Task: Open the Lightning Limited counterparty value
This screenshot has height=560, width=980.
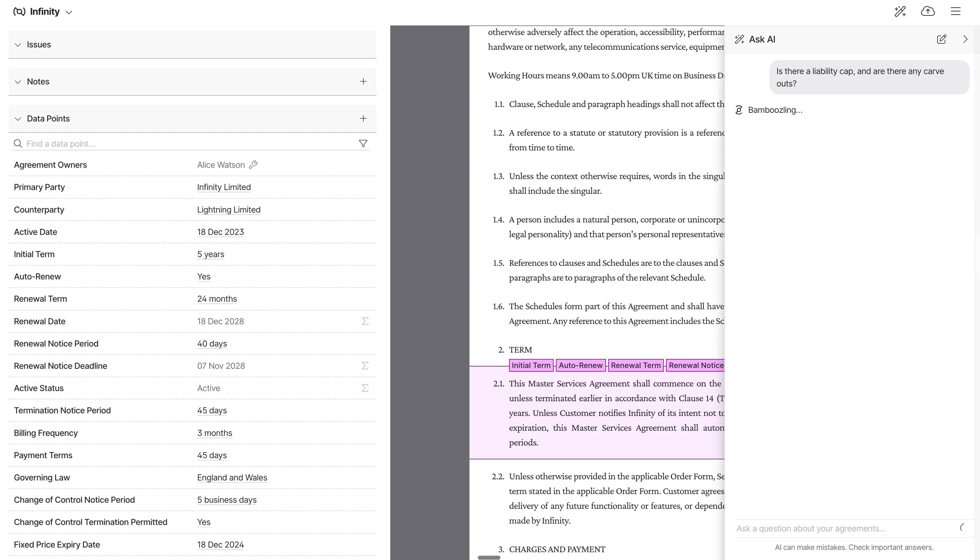Action: [x=229, y=210]
